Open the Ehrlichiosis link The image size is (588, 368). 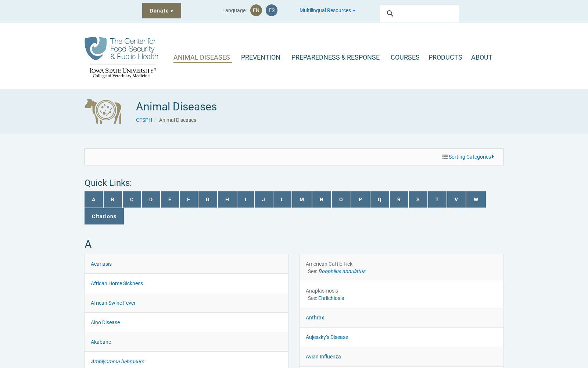331,298
